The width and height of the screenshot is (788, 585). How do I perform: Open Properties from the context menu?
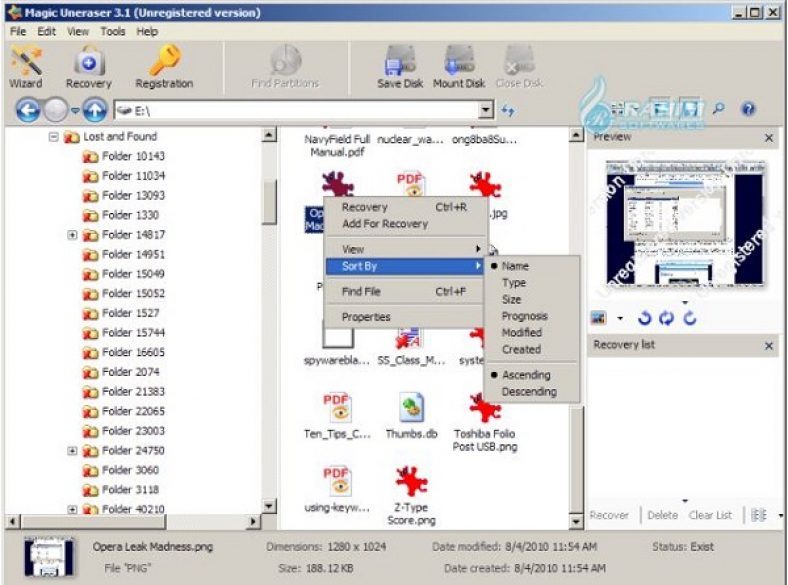405,317
